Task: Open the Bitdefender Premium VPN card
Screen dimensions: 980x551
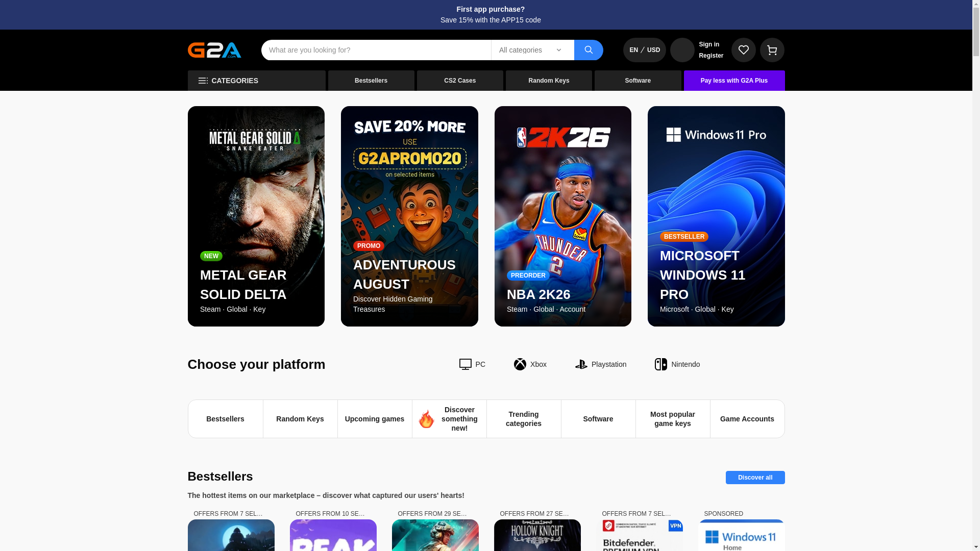Action: click(640, 535)
